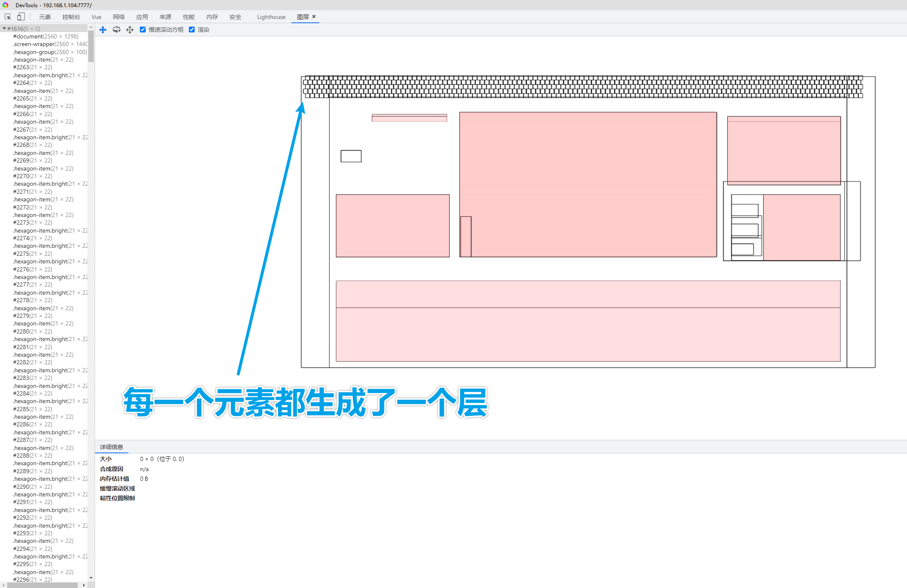Image resolution: width=907 pixels, height=588 pixels.
Task: Click the inspect element picker icon
Action: pos(8,17)
